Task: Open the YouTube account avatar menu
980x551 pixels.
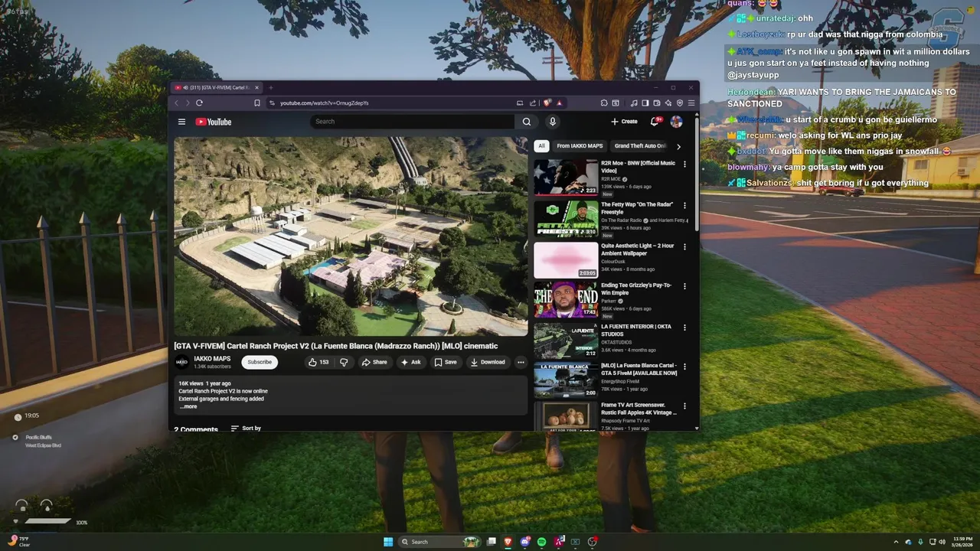Action: click(x=676, y=122)
